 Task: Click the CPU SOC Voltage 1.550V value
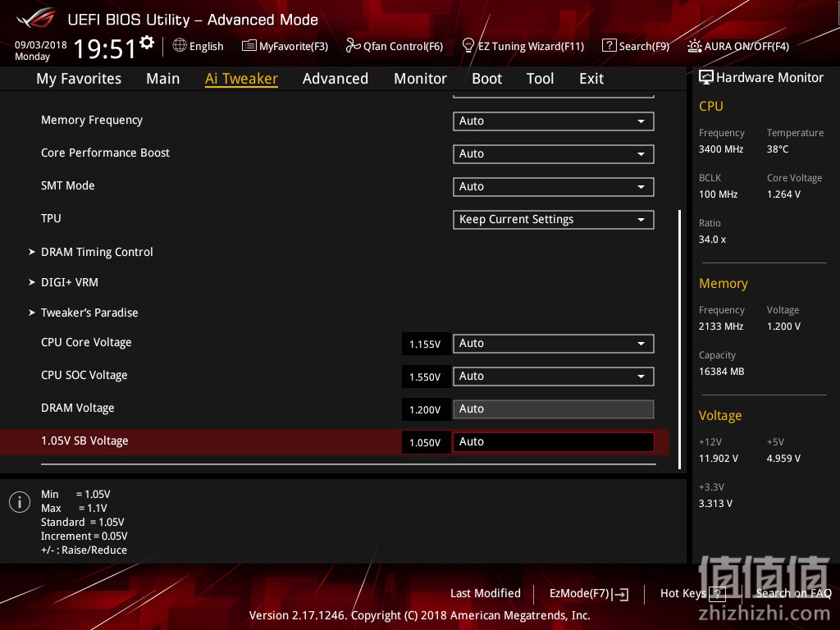[x=426, y=377]
